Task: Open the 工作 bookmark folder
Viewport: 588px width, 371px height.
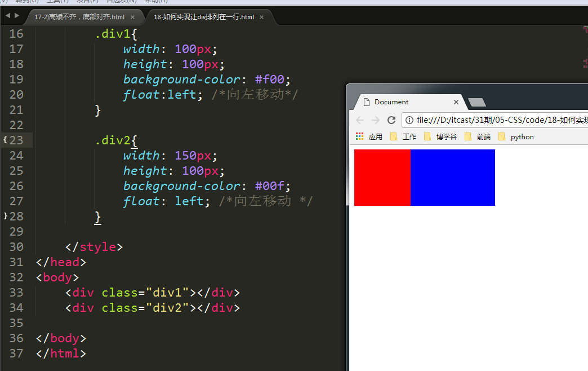Action: (403, 136)
